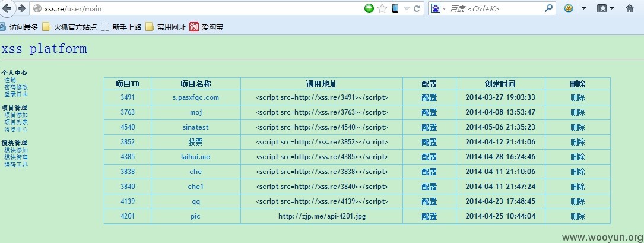Delete the pic project via 删除
Viewport: 644px width, 243px height.
(x=578, y=216)
